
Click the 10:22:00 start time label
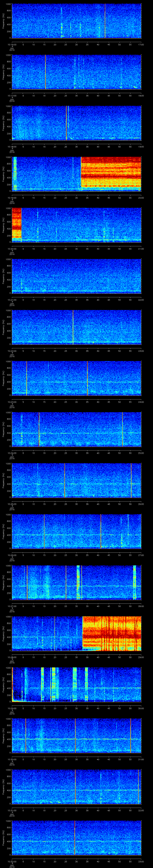[x=12, y=351]
